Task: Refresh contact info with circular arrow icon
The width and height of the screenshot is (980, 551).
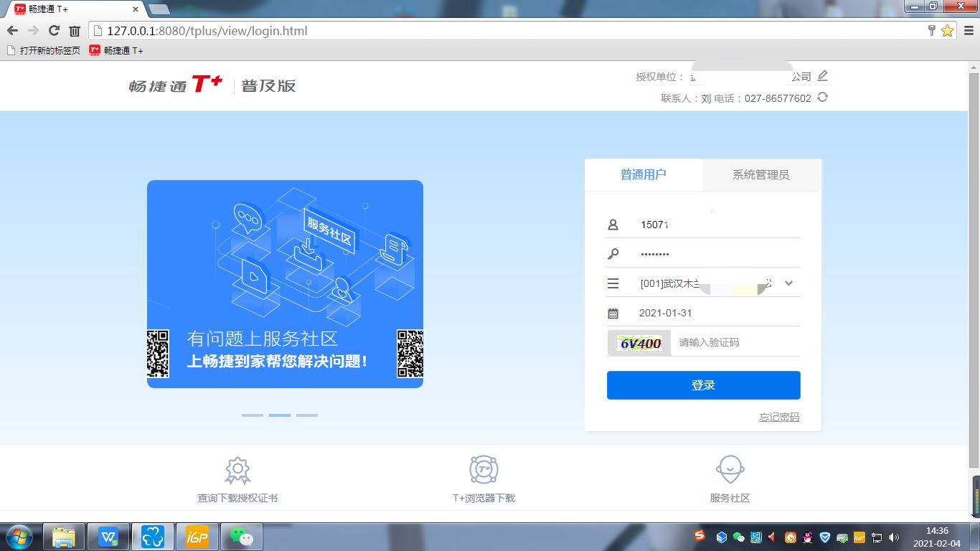Action: [822, 97]
